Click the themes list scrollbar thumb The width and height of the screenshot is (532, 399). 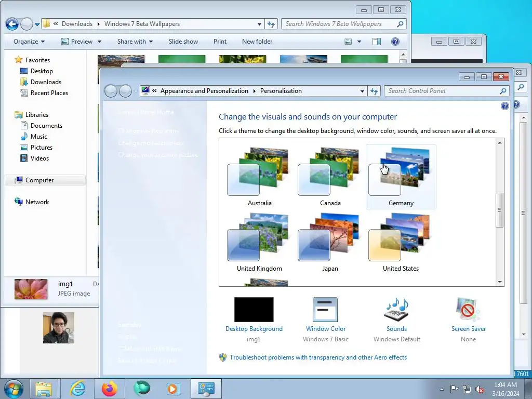pos(499,210)
